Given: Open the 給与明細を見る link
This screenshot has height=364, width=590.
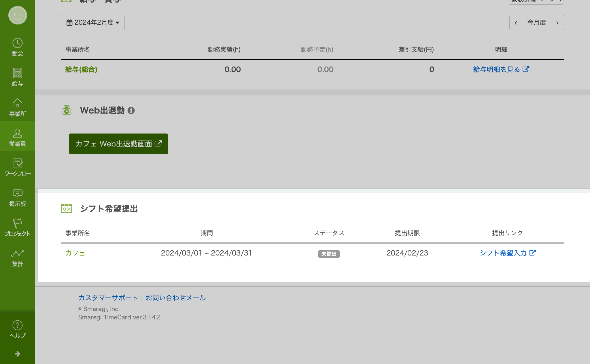Looking at the screenshot, I should point(501,69).
